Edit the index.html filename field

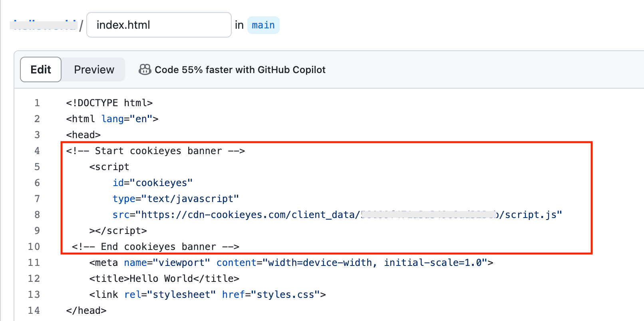pos(159,25)
